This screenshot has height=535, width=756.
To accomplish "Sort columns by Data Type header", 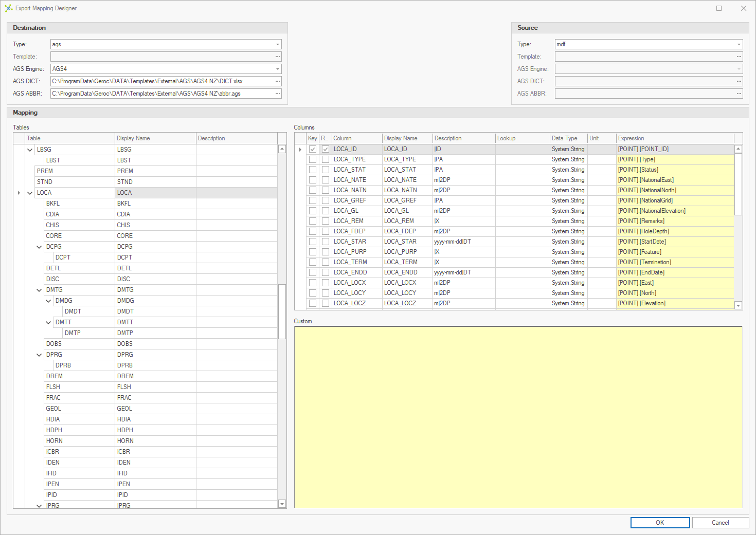I will (568, 138).
